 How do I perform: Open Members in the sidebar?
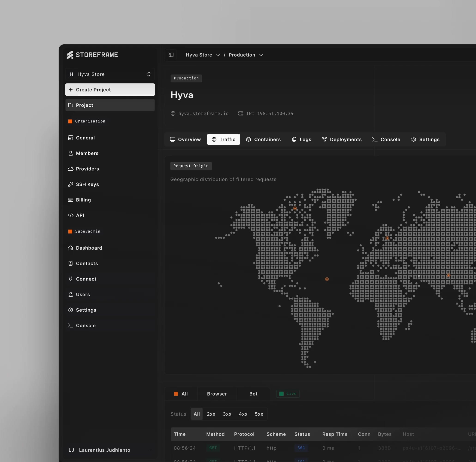point(110,153)
